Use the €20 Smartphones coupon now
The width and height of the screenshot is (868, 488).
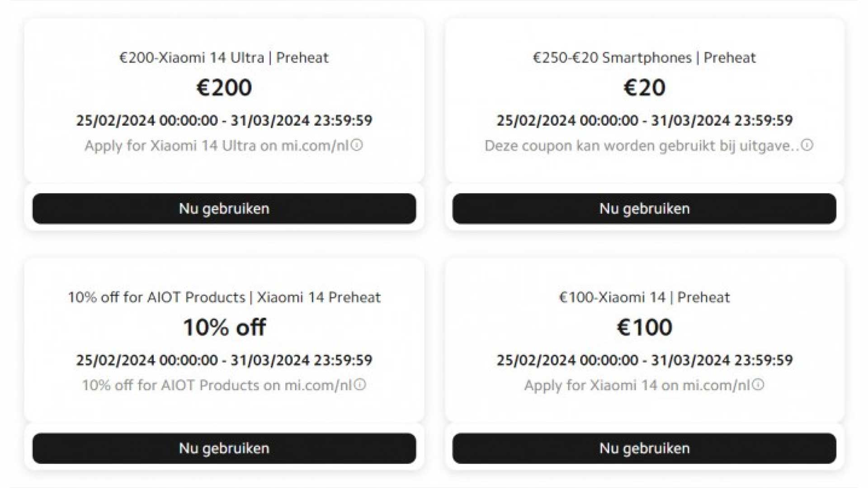(x=644, y=209)
